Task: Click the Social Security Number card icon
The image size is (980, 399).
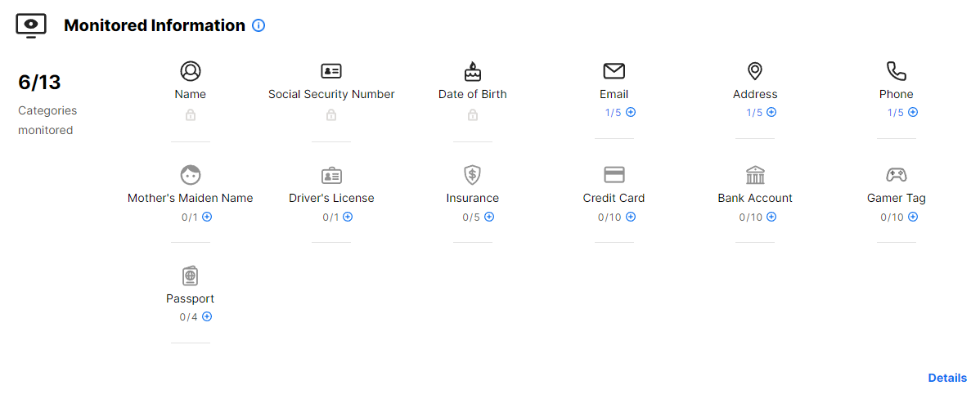Action: (331, 71)
